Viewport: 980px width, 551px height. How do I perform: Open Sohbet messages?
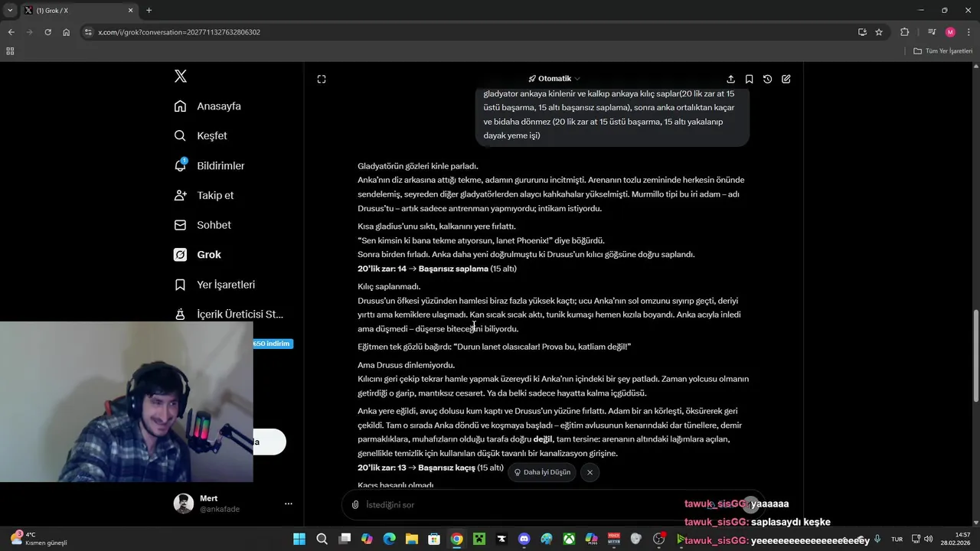[202, 225]
